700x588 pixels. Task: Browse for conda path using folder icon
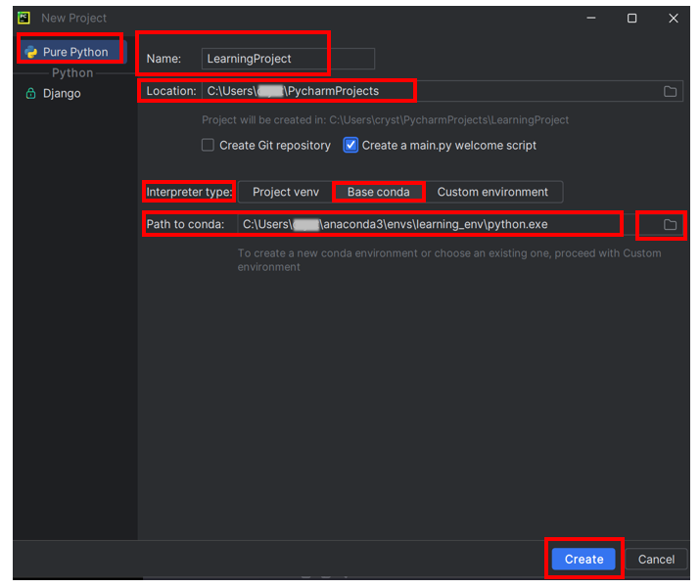click(670, 224)
